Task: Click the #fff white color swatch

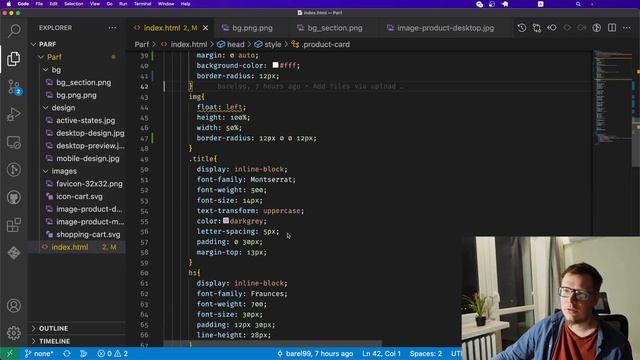Action: point(276,65)
